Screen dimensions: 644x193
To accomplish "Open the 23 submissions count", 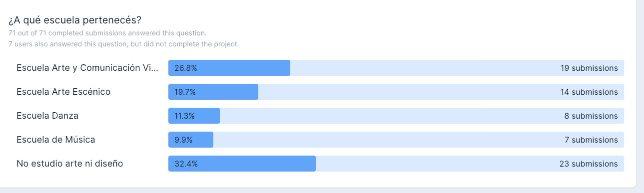I will 589,164.
